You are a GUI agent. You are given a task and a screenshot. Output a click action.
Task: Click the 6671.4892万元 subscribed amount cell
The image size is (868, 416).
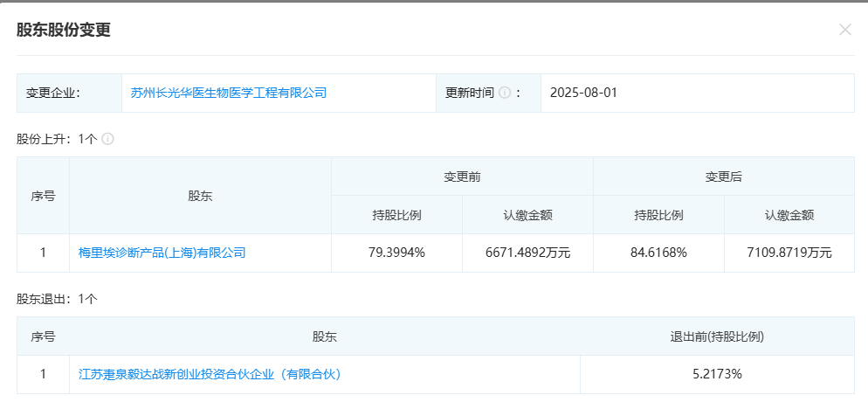527,253
